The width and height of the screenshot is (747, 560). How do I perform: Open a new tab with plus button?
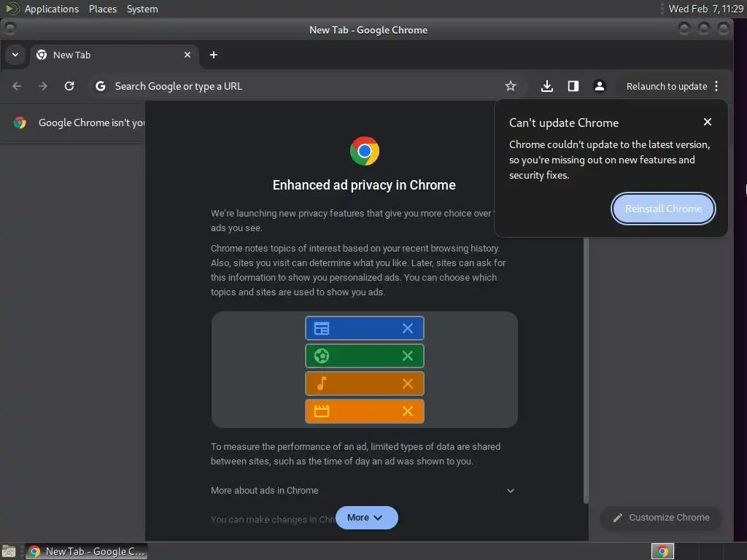coord(214,55)
